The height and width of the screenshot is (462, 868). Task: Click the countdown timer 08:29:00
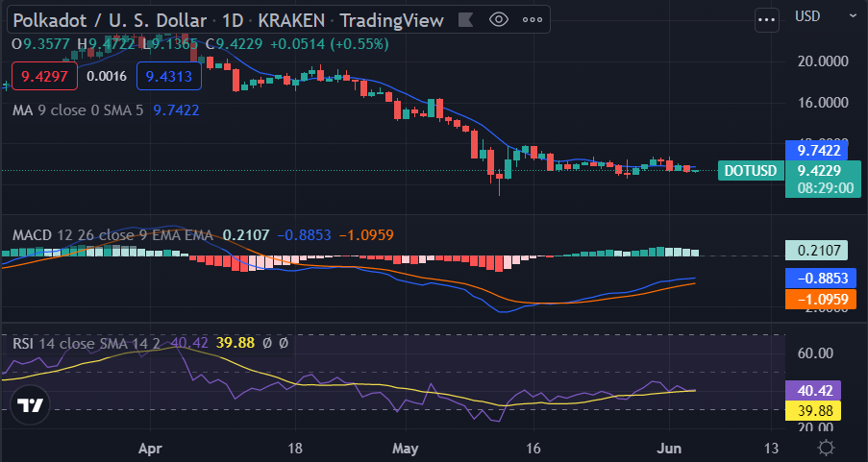click(825, 188)
